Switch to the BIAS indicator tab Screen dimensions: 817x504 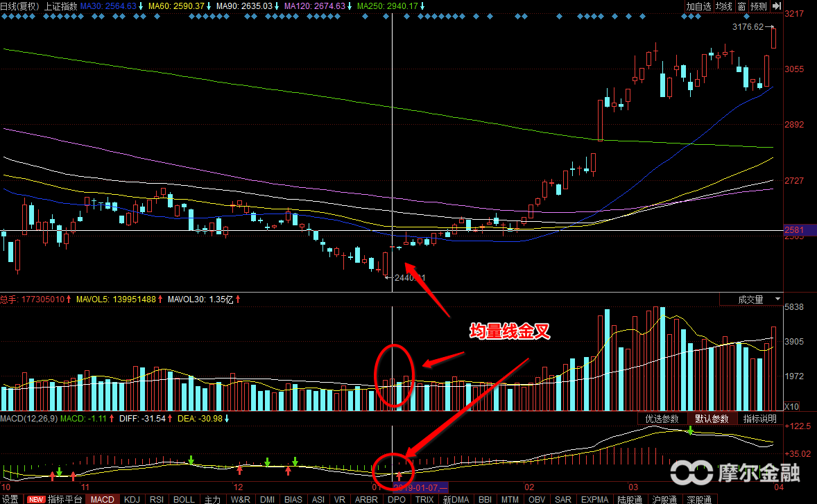(x=293, y=499)
